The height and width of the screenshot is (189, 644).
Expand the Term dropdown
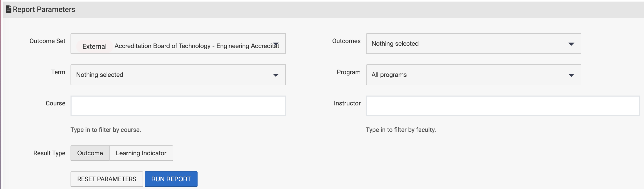coord(178,75)
